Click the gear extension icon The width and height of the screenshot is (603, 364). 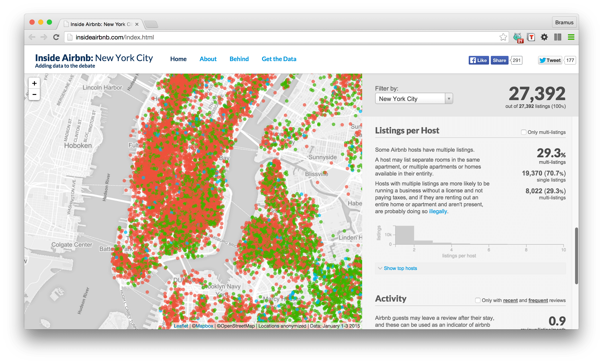544,37
